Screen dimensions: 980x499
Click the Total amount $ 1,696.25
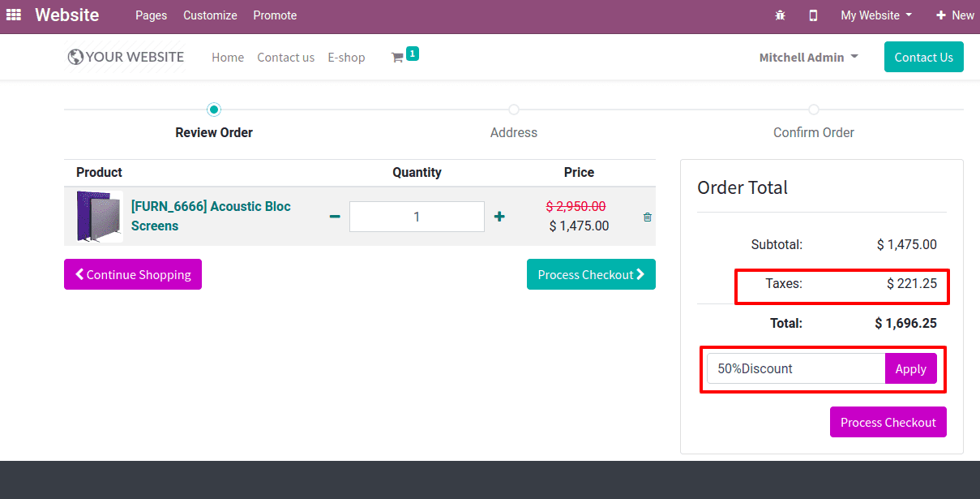pos(905,323)
